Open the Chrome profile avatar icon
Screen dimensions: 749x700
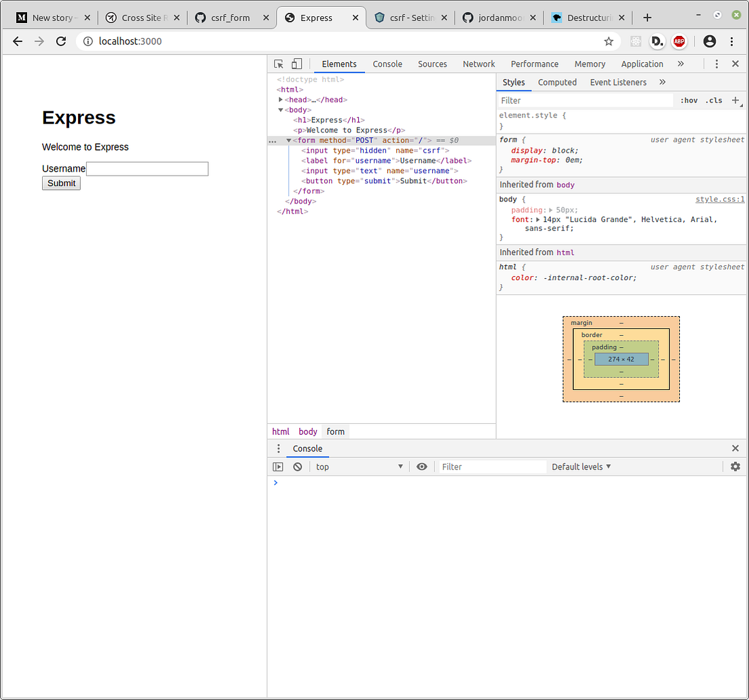pos(710,41)
